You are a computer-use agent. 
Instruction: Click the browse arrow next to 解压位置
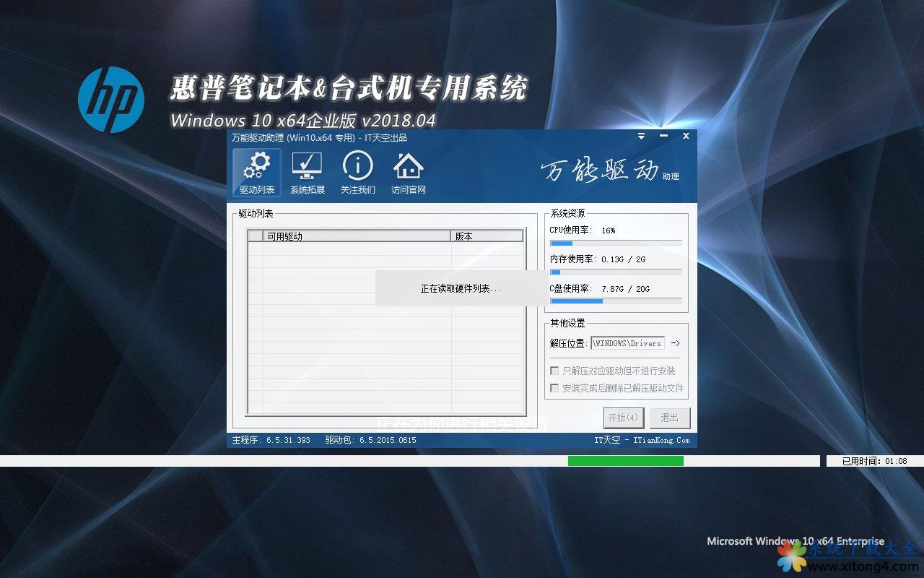pos(676,343)
